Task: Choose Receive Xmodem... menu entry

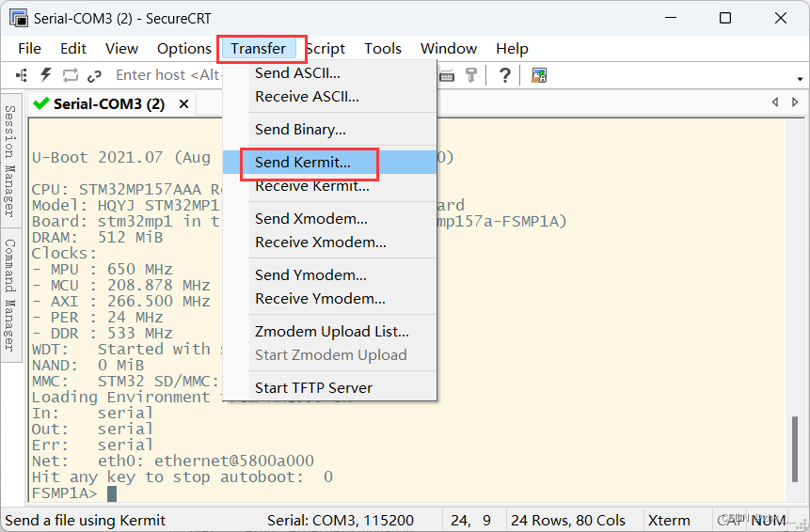Action: tap(329, 242)
